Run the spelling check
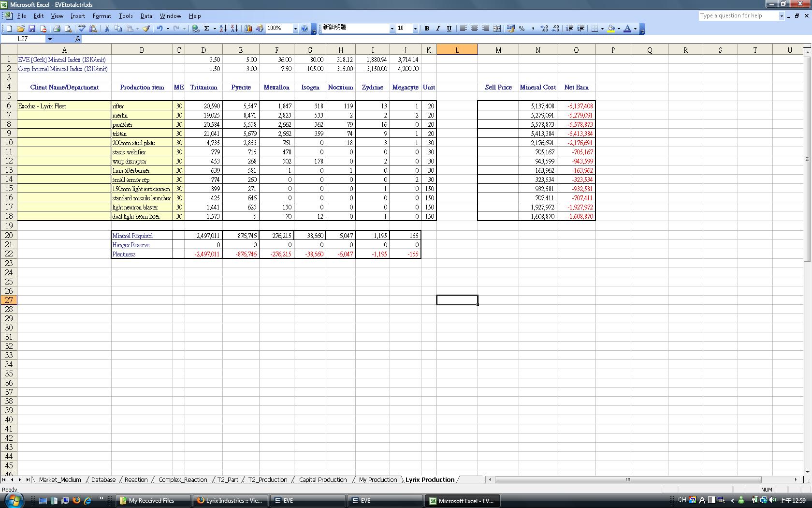 [82, 29]
